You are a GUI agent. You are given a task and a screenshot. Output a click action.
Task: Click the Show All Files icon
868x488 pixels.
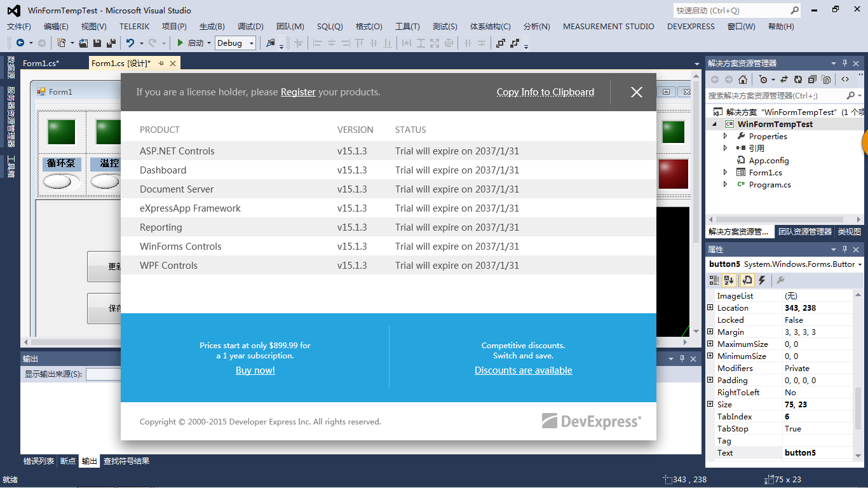pos(826,79)
